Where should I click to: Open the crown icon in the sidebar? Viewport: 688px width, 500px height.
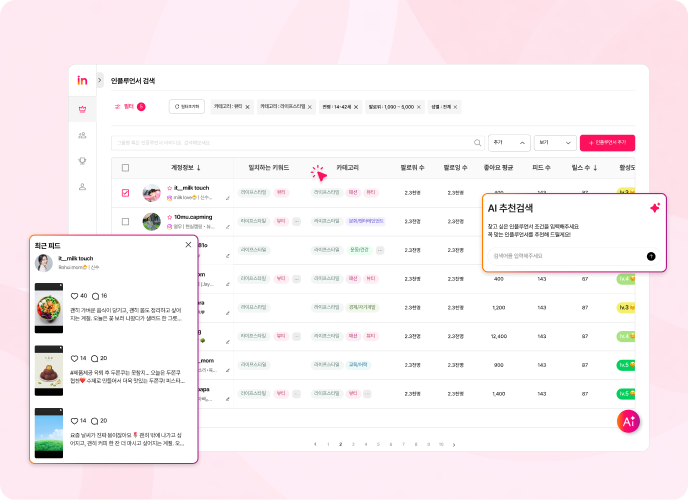82,109
